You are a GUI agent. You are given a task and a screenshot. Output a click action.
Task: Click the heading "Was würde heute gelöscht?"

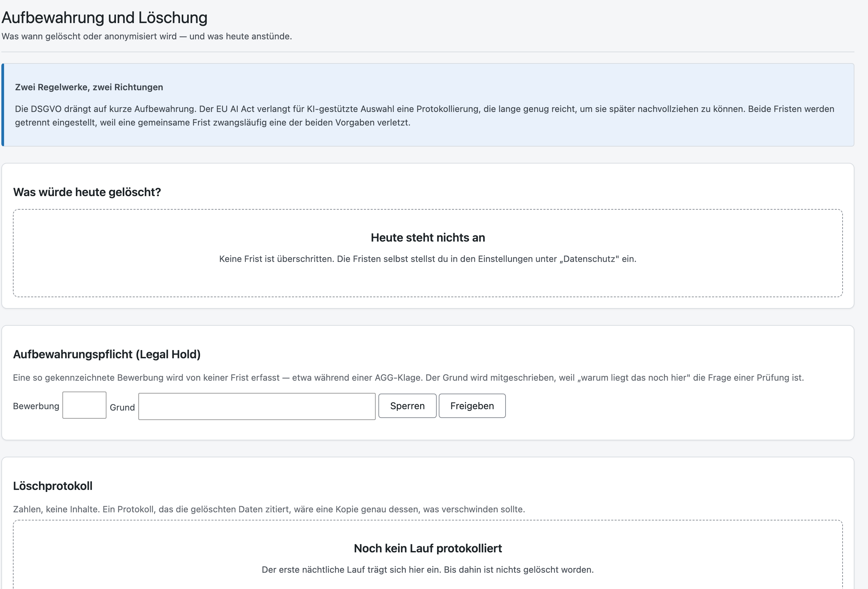[87, 192]
